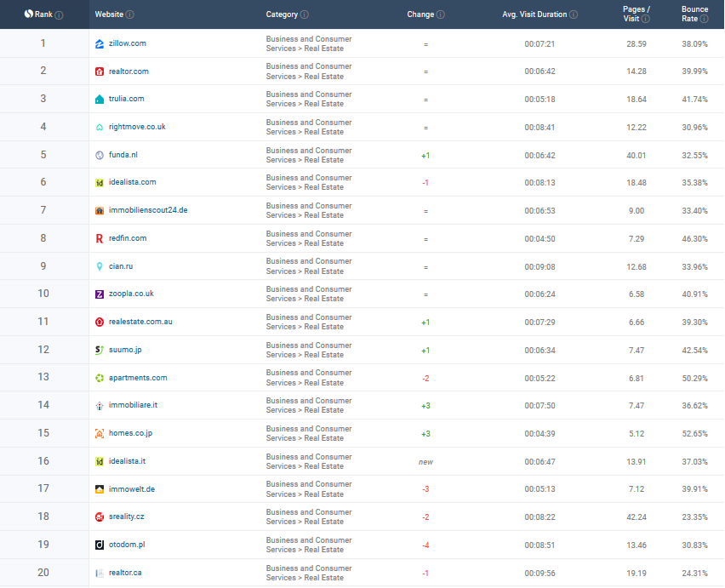
Task: Click the realtor.ca favicon icon
Action: pyautogui.click(x=100, y=574)
